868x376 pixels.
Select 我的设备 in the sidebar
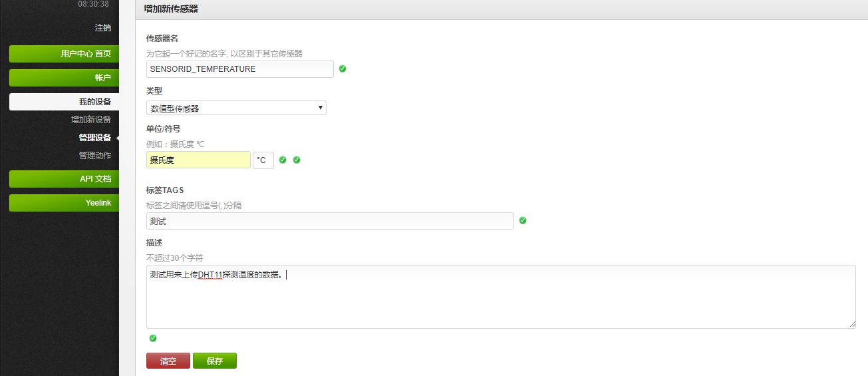[65, 102]
